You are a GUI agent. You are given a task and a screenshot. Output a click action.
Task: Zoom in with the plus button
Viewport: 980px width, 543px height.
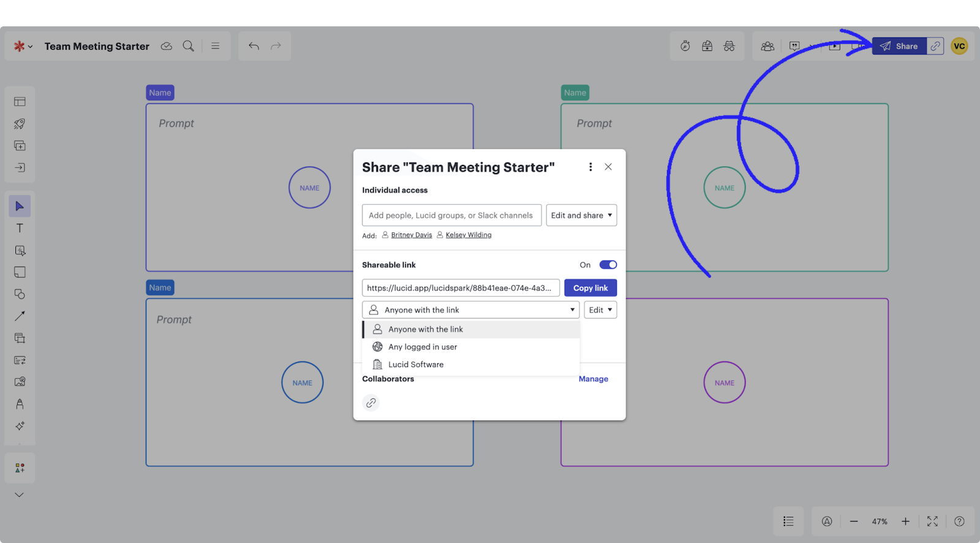tap(905, 522)
